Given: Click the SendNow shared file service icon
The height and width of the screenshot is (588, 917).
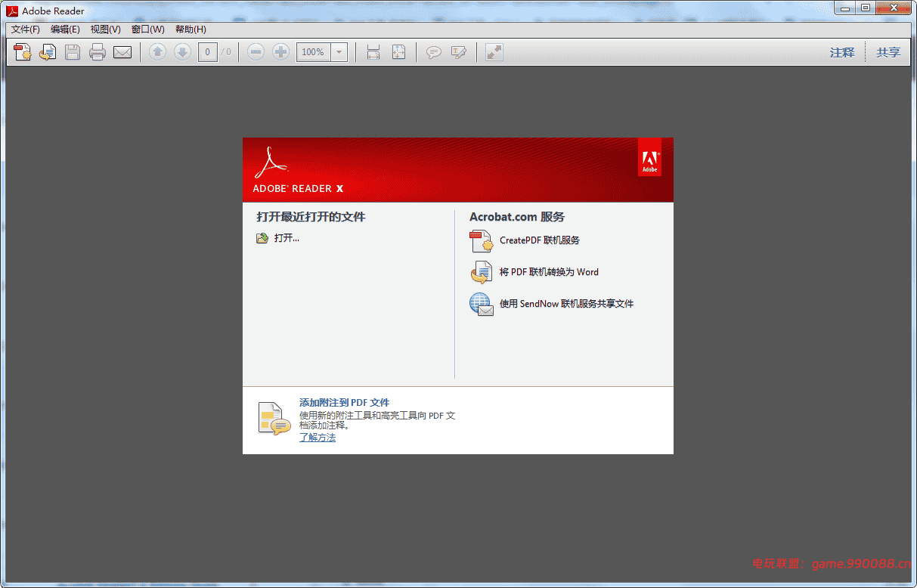Looking at the screenshot, I should click(482, 304).
